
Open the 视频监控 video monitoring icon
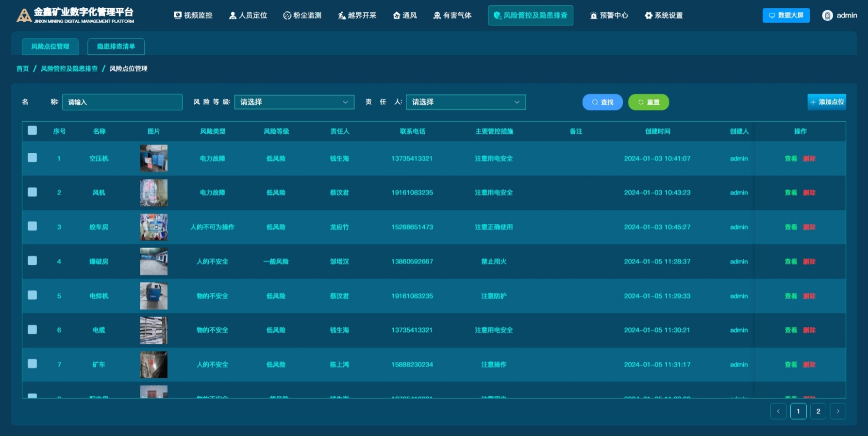click(178, 16)
